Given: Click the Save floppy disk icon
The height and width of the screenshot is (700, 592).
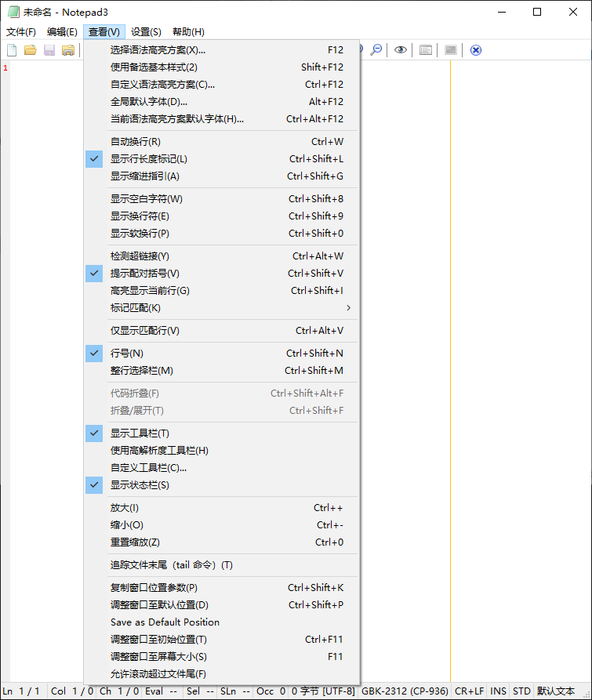Looking at the screenshot, I should (x=49, y=50).
